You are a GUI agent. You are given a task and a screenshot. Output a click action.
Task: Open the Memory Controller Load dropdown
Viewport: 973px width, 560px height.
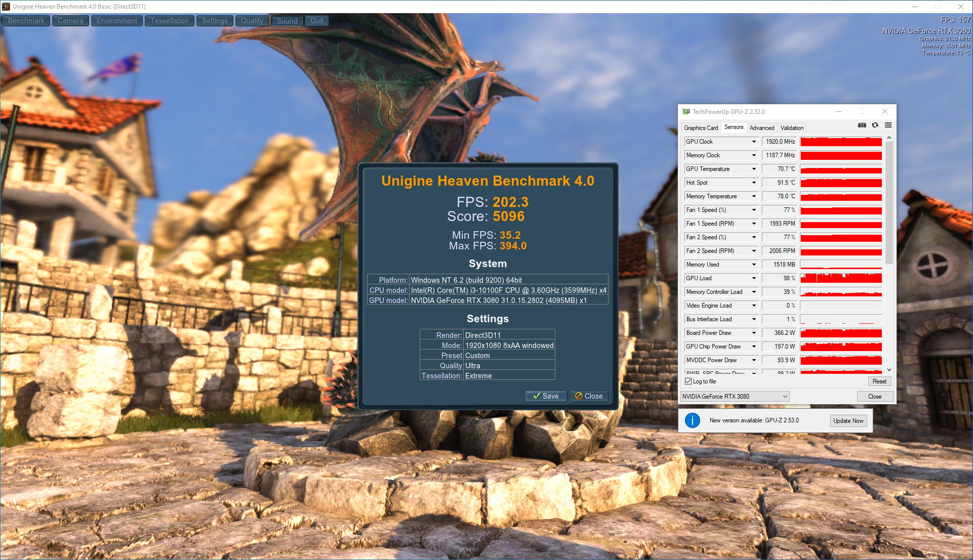754,292
